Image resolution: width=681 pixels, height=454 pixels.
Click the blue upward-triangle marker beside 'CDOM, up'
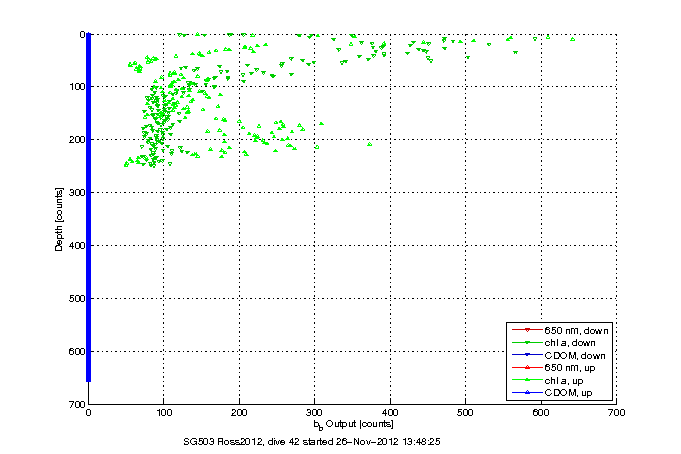point(527,392)
